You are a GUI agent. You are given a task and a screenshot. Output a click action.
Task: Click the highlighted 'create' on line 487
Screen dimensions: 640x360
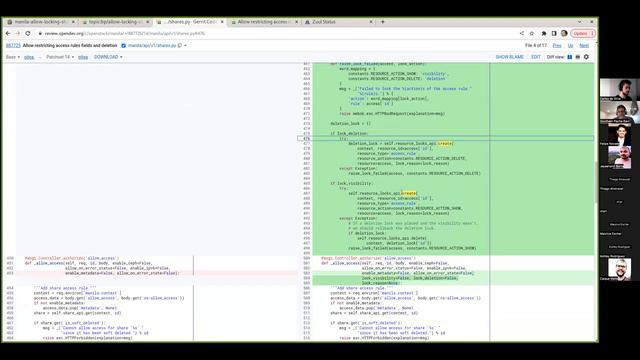pyautogui.click(x=409, y=193)
